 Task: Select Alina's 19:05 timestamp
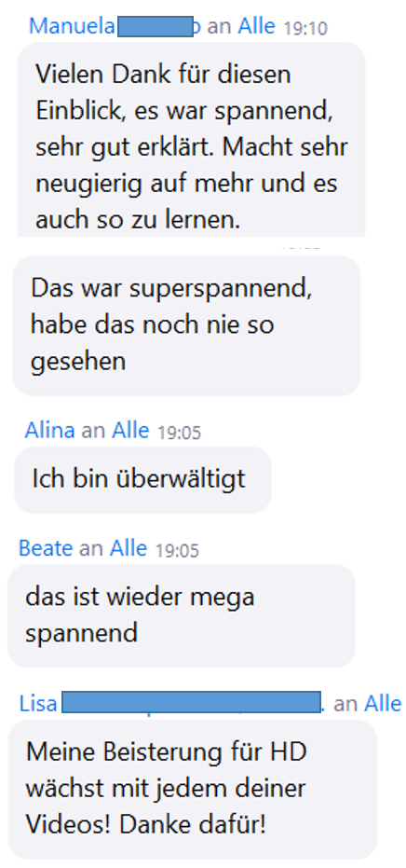[179, 433]
